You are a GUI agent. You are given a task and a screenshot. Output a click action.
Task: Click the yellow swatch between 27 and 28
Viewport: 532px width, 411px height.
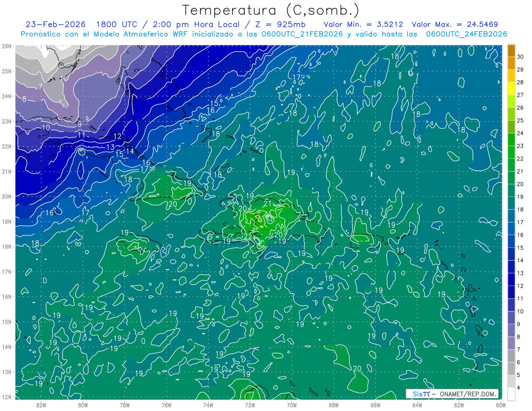(511, 89)
